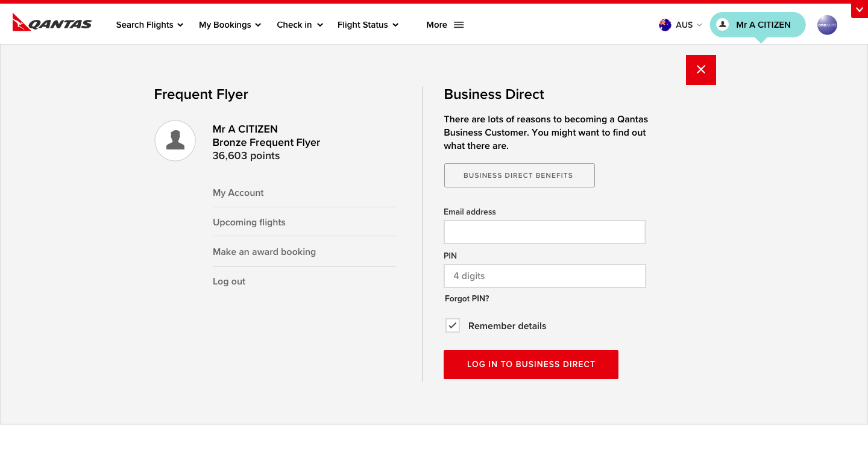This screenshot has height=452, width=868.
Task: Toggle the Remember details checkbox
Action: pos(453,325)
